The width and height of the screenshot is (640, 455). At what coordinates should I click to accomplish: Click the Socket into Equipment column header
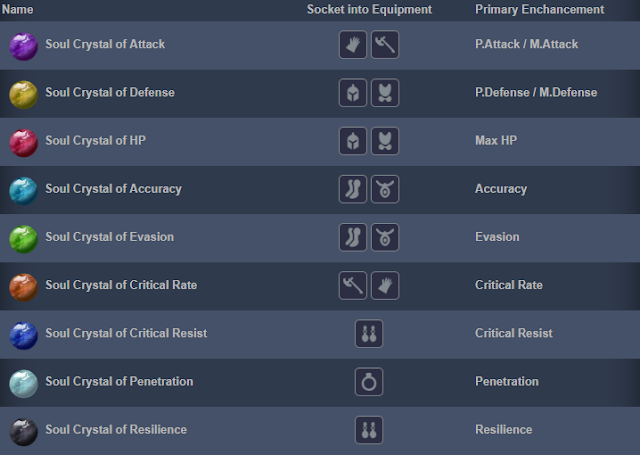tap(369, 9)
